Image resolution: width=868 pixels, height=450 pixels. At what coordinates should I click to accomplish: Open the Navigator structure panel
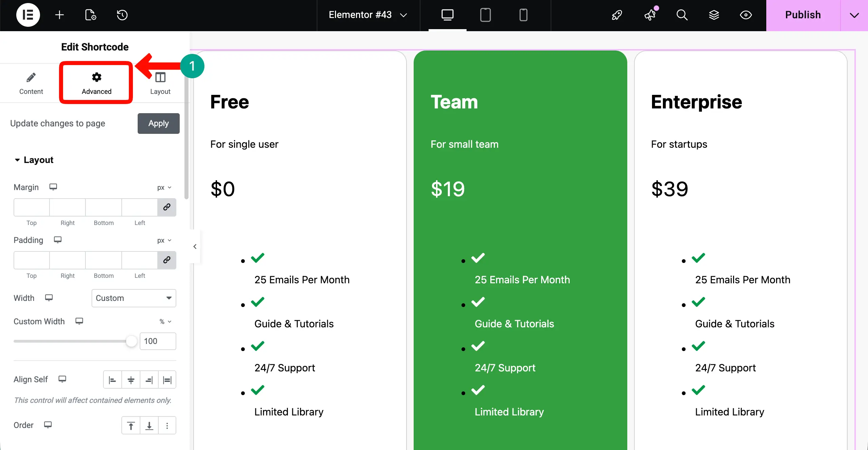(x=714, y=15)
